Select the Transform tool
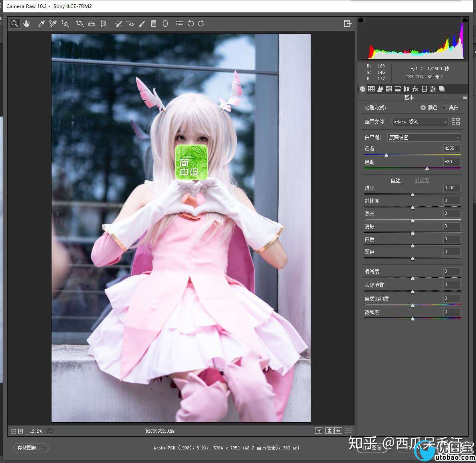Image resolution: width=476 pixels, height=463 pixels. pos(103,24)
